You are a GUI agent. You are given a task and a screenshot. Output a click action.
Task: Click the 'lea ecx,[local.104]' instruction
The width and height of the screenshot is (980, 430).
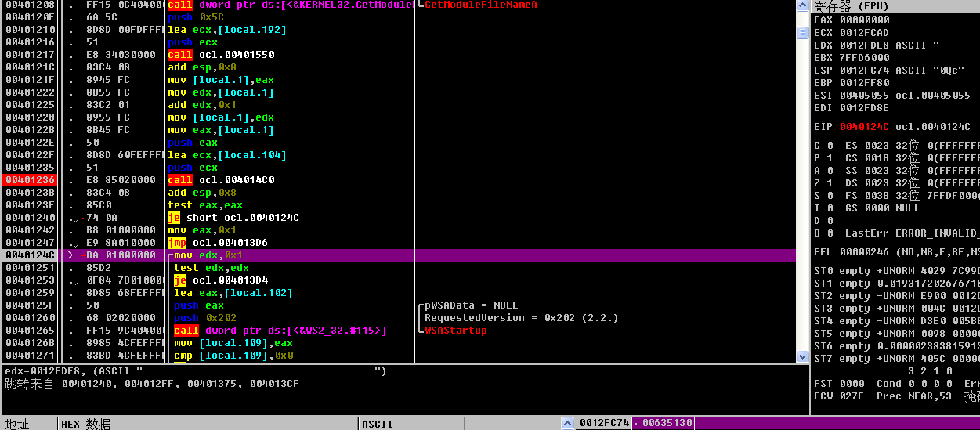(x=227, y=155)
